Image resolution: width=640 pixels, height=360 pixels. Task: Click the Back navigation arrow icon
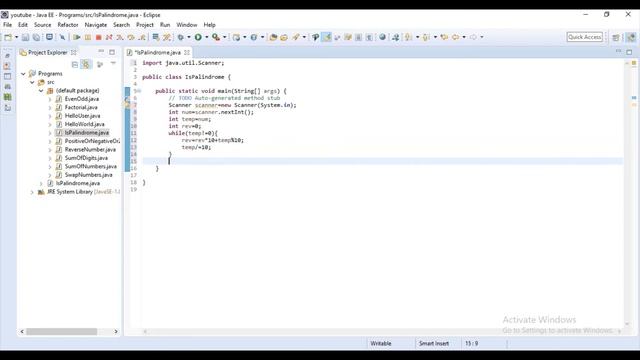(x=456, y=37)
